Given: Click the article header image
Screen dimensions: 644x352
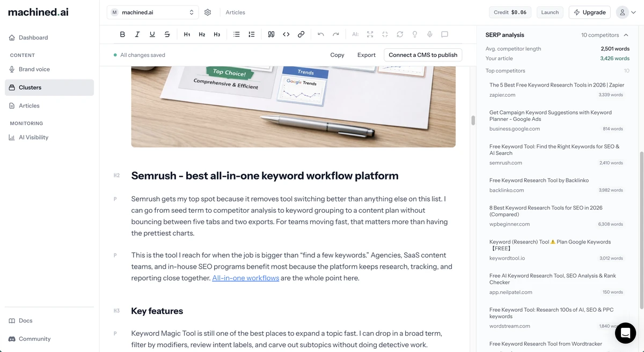Looking at the screenshot, I should [293, 107].
